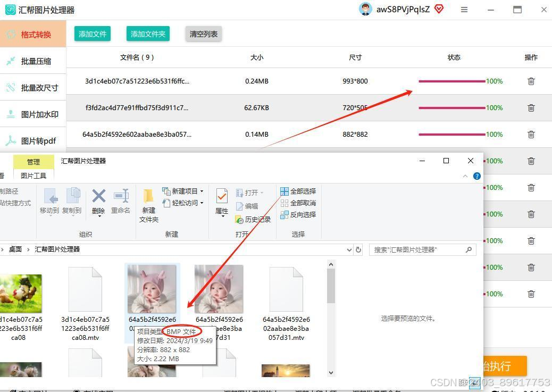Open the 批量改尺寸 sidebar section

pyautogui.click(x=33, y=88)
